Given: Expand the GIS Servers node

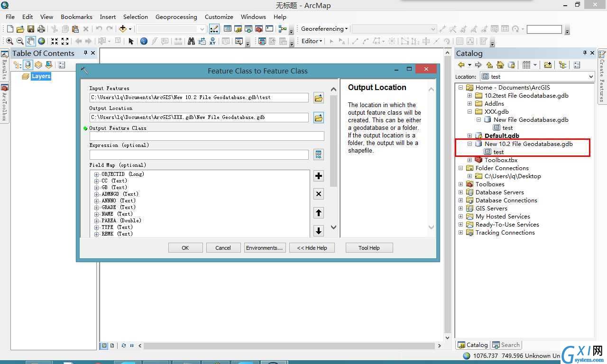Looking at the screenshot, I should click(460, 209).
